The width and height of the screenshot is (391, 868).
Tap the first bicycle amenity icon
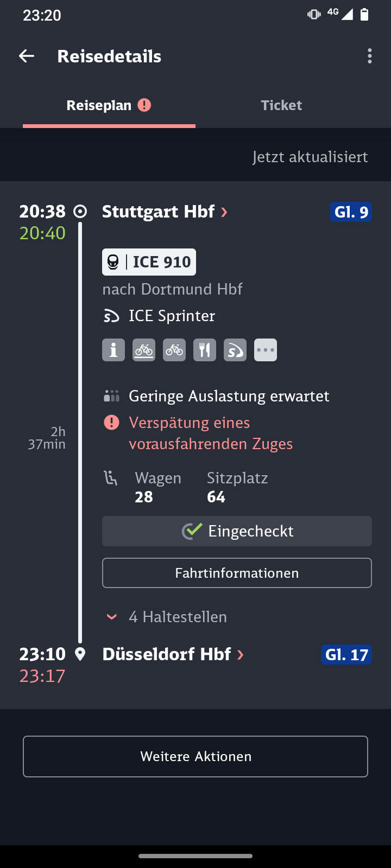coord(144,350)
